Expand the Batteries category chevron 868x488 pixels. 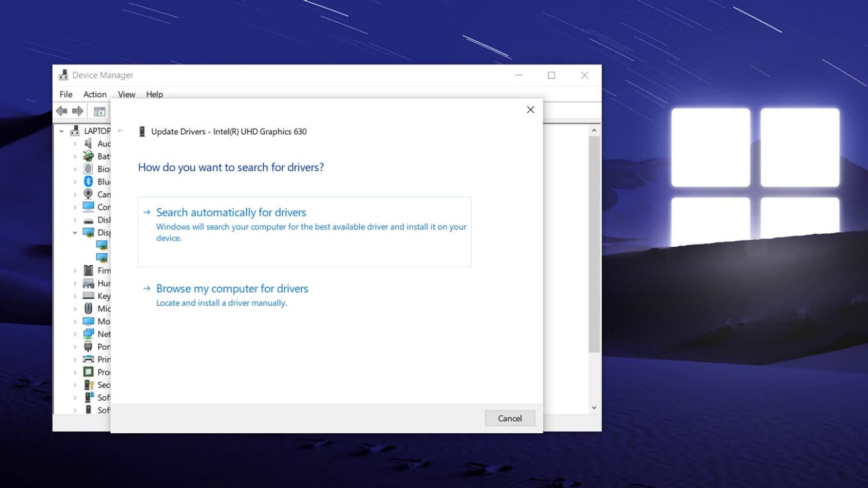pos(75,156)
